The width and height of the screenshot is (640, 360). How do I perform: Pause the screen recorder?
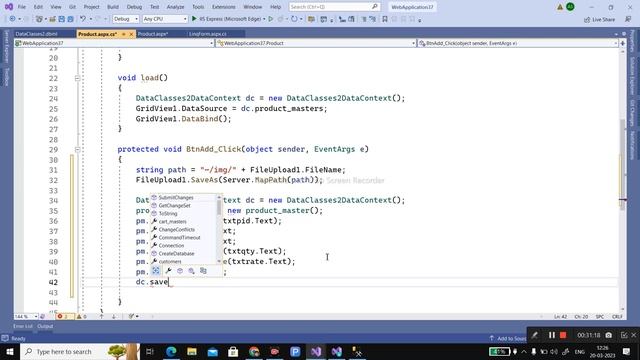coord(552,335)
